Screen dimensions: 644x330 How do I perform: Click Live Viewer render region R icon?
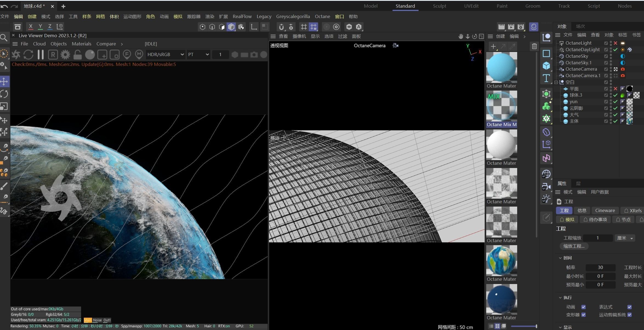(x=53, y=55)
